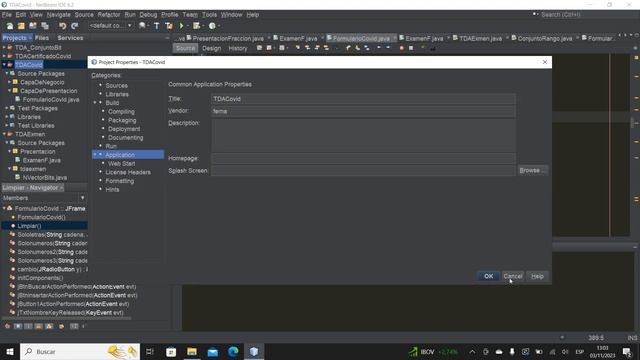Screen dimensions: 640x360
Task: Open Task View from the taskbar
Action: [x=150, y=351]
